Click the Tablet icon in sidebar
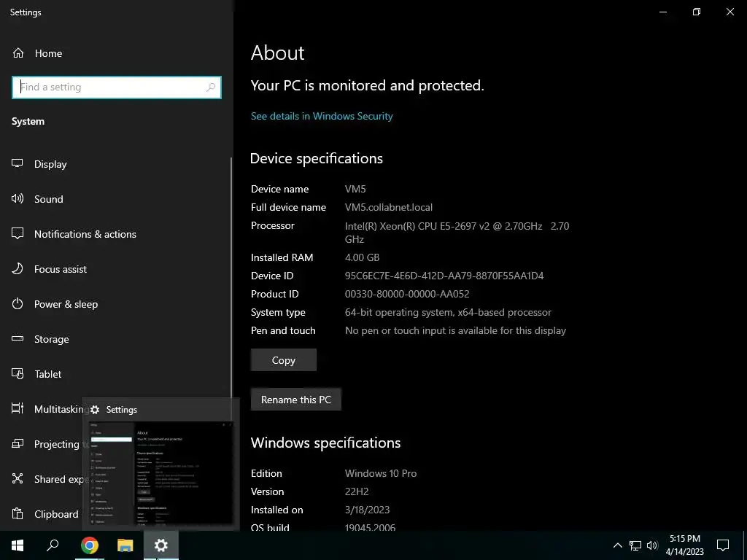 (x=18, y=374)
